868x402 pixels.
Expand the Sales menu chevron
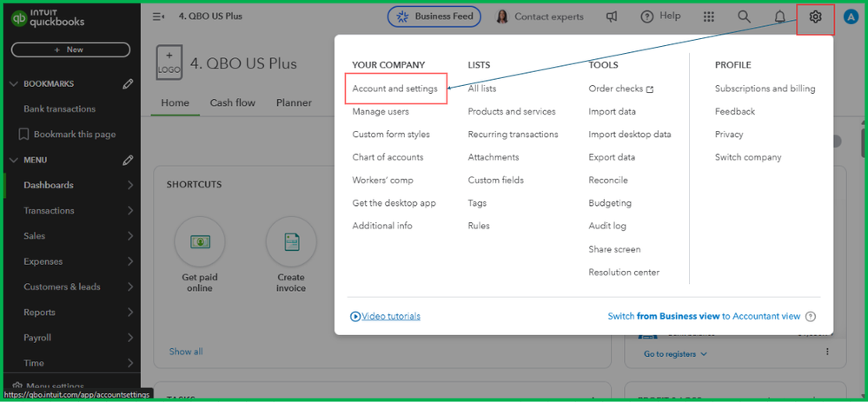[130, 236]
